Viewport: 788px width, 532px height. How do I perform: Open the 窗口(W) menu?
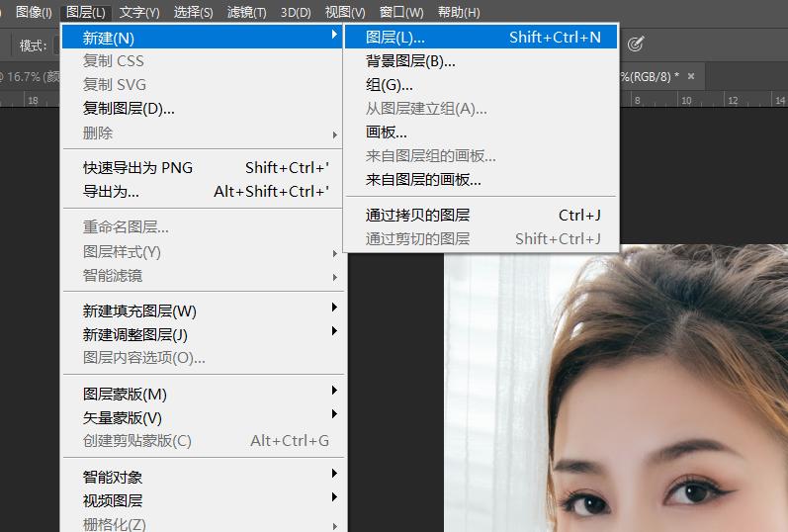point(401,12)
